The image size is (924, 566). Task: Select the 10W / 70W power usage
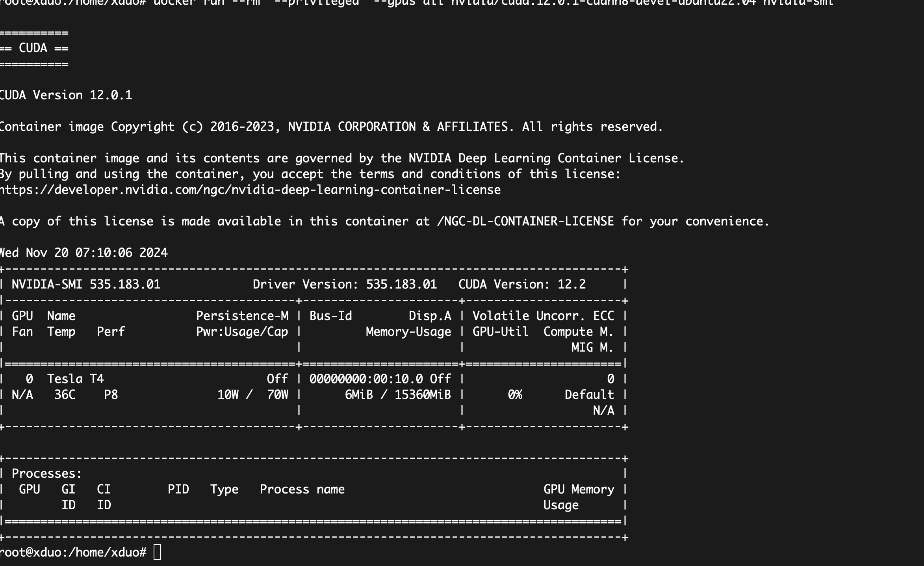click(254, 394)
